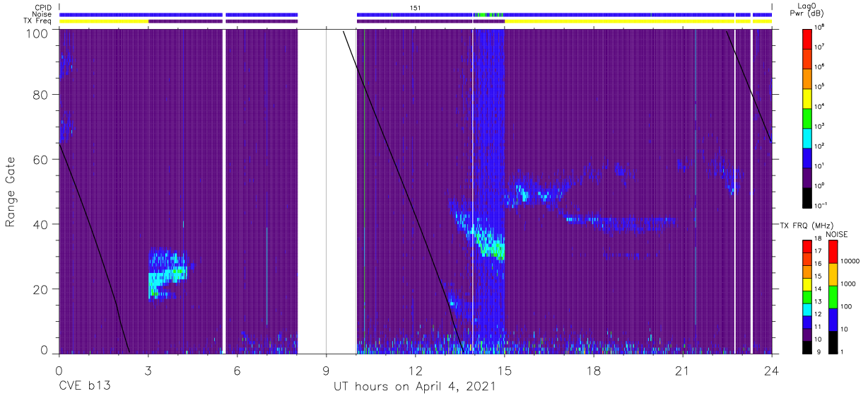This screenshot has width=868, height=401.
Task: Click the UT hours tick label '6'
Action: pyautogui.click(x=237, y=370)
